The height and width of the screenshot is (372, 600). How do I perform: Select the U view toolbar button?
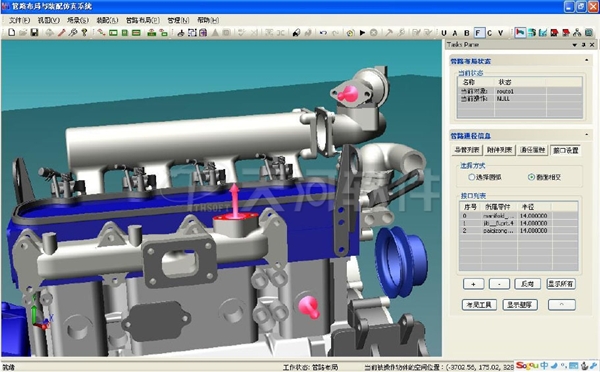tap(444, 33)
